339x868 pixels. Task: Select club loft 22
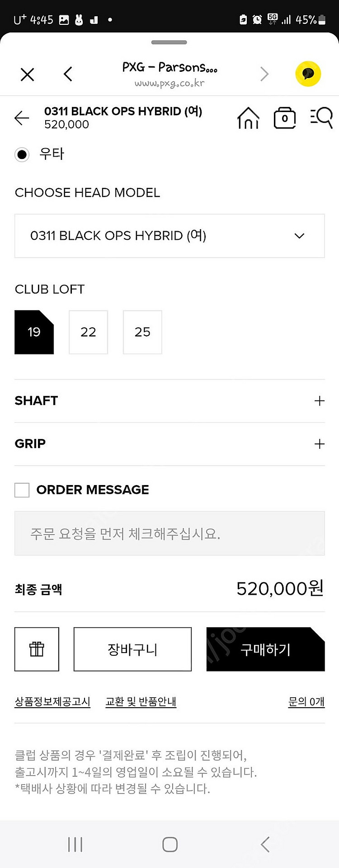click(x=88, y=332)
